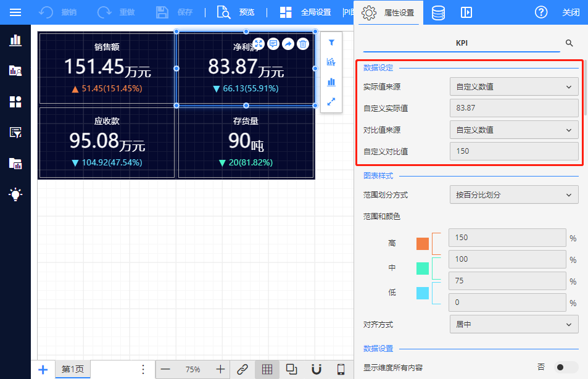Open the data source database icon
This screenshot has width=588, height=379.
point(438,12)
